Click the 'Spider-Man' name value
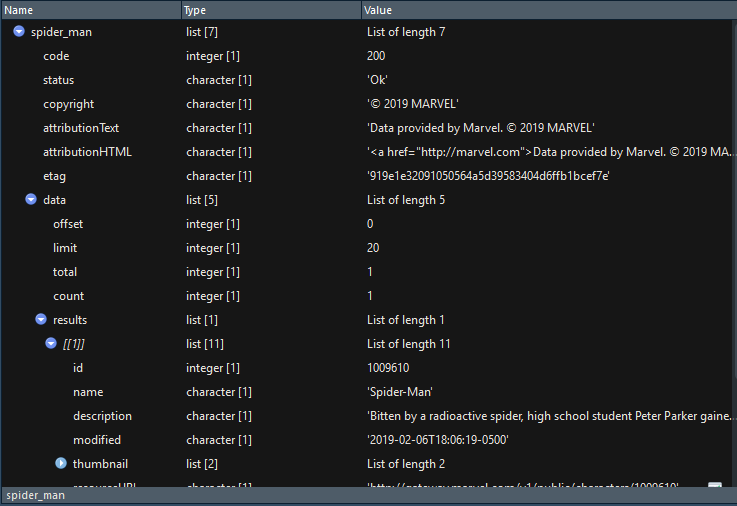737x506 pixels. (x=400, y=392)
